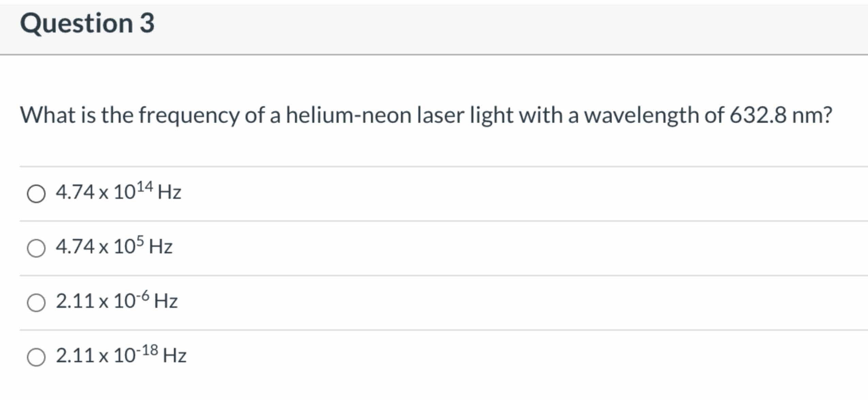Viewport: 868px width, 400px height.
Task: Mark the 2.11 x 10^-18 Hz radio button
Action: pos(36,357)
